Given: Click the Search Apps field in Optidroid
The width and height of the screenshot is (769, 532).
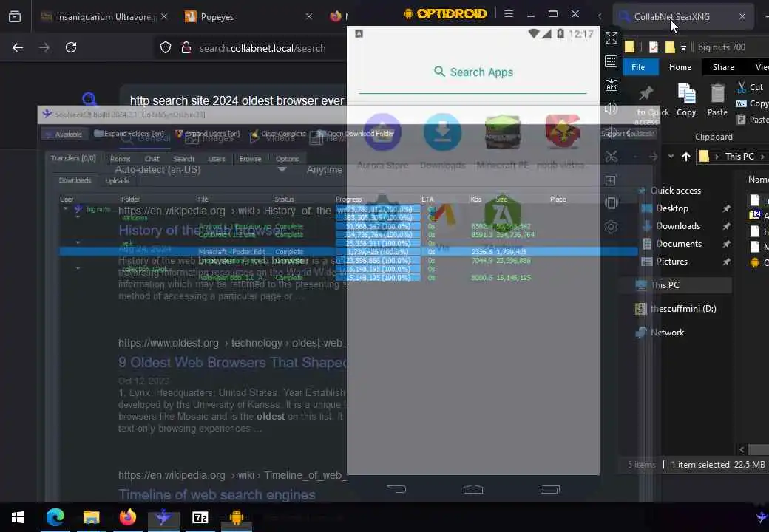Looking at the screenshot, I should [x=472, y=72].
